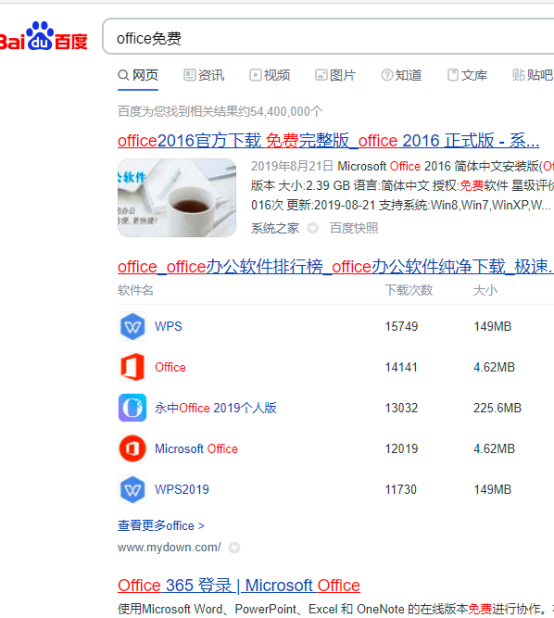The height and width of the screenshot is (618, 554).
Task: Click the 系统之家 source link
Action: 275,228
